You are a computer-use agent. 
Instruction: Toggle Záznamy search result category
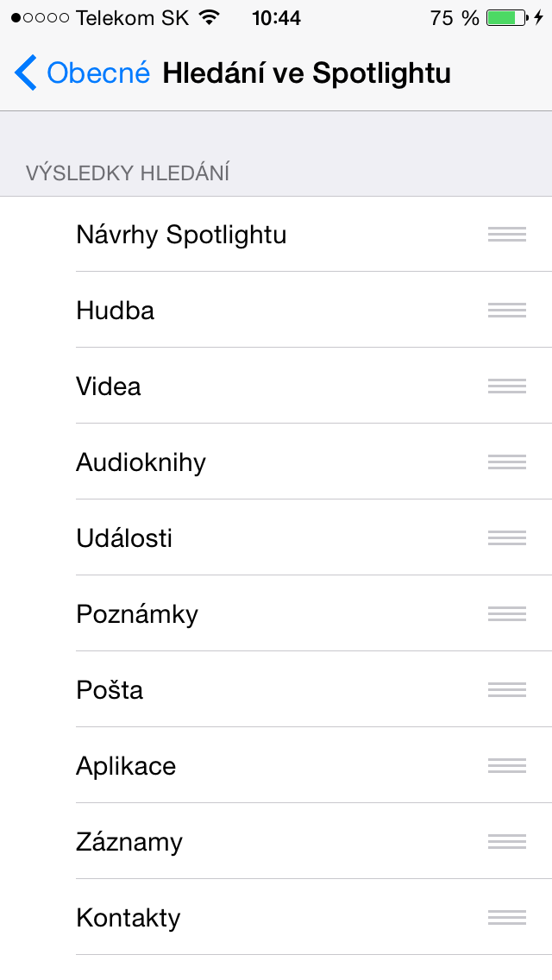[x=259, y=842]
